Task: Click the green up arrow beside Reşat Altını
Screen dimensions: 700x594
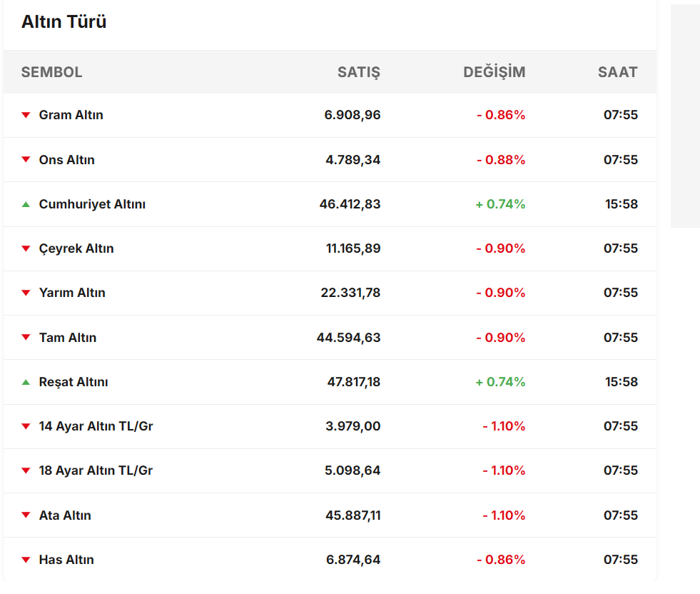Action: [26, 382]
